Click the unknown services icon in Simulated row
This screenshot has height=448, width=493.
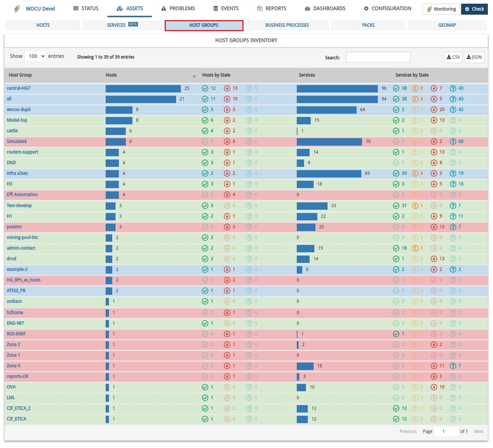(453, 142)
